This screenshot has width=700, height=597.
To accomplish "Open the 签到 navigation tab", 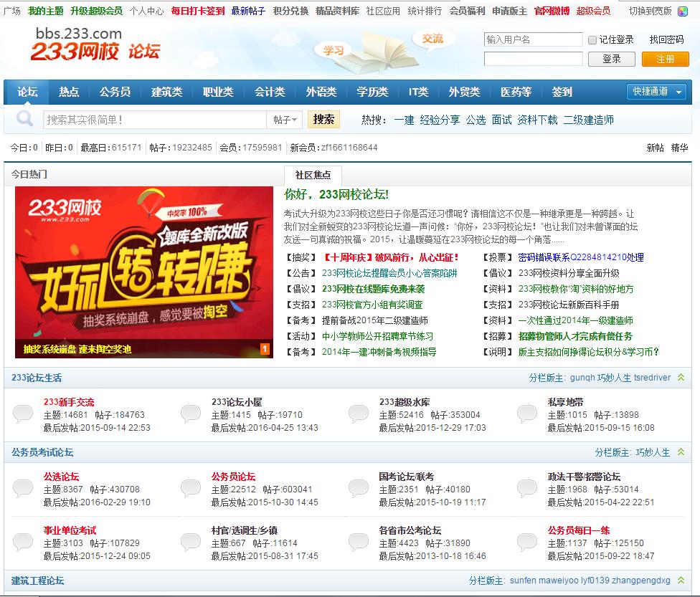I will (x=562, y=92).
